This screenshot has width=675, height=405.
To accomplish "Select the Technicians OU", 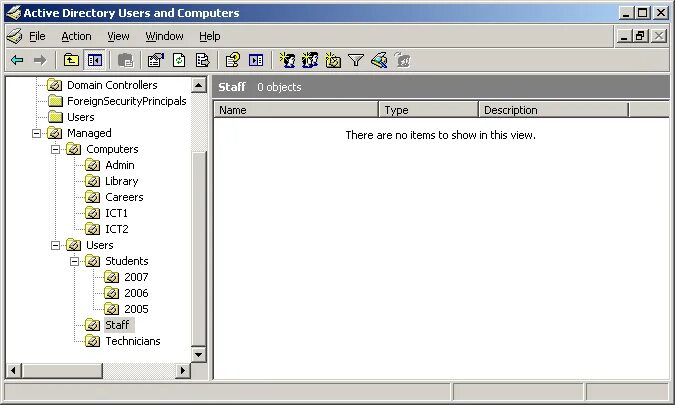I will coord(133,341).
